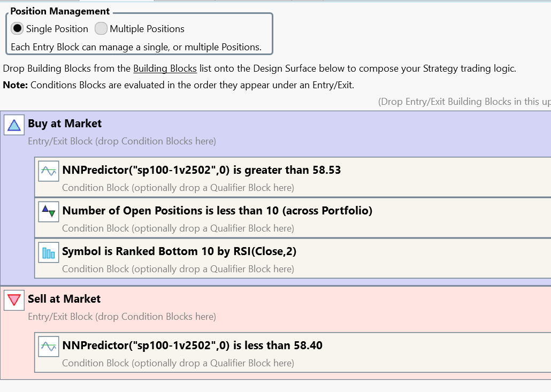
Task: Select Number of Open Positions condition text
Action: point(217,211)
